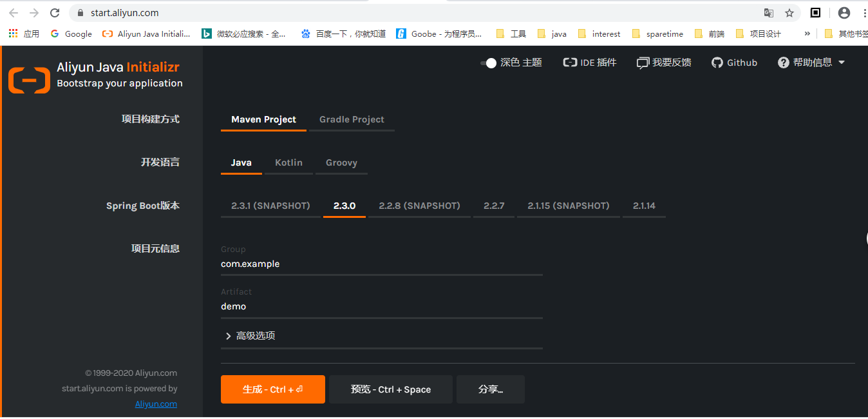Click the 帮助信息 question mark icon
Viewport: 868px width, 419px height.
784,63
